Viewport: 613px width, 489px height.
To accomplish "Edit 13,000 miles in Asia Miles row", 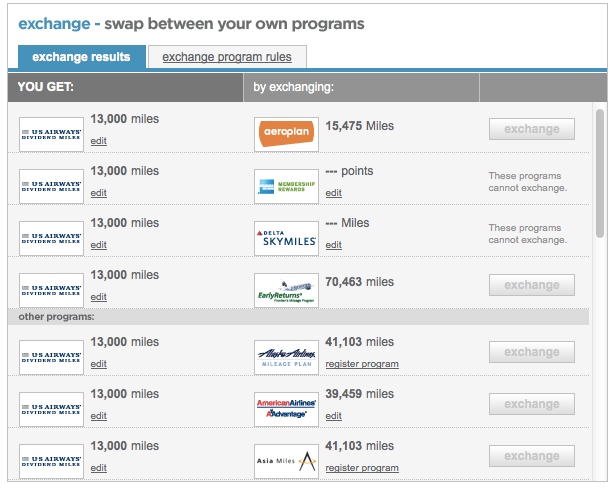I will [x=99, y=468].
